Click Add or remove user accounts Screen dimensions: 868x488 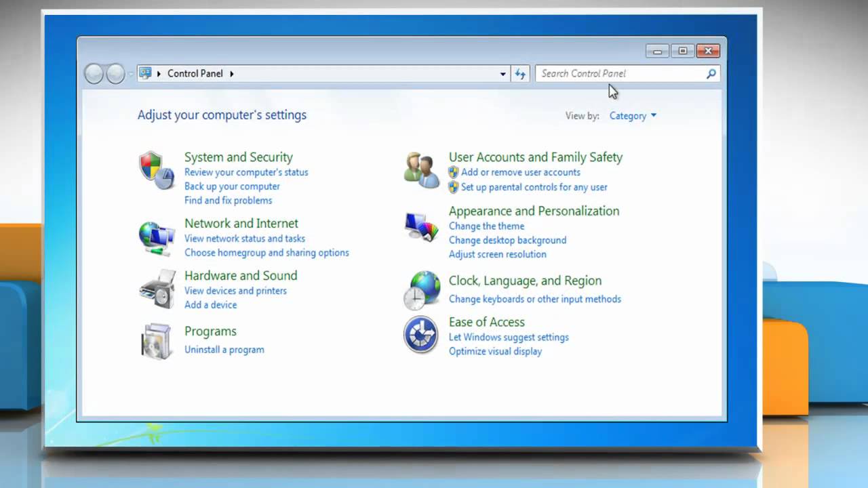tap(521, 172)
